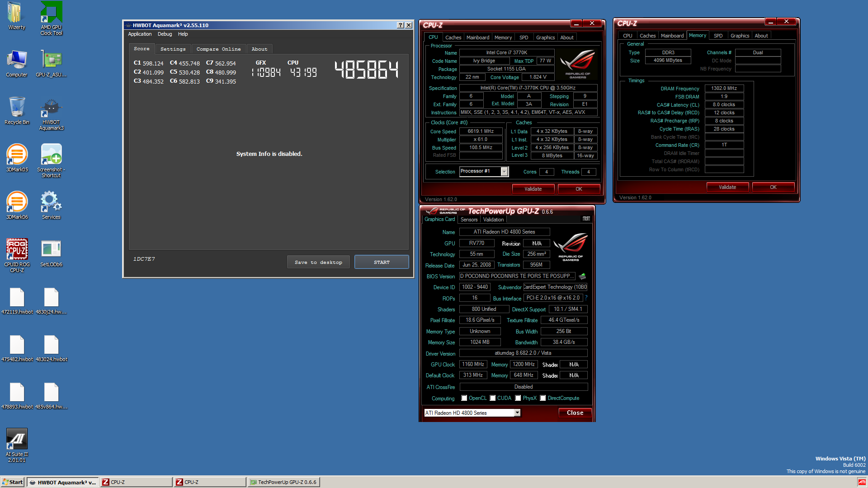Click the GPU-Z screenshot camera icon
This screenshot has height=488, width=868.
pos(586,219)
